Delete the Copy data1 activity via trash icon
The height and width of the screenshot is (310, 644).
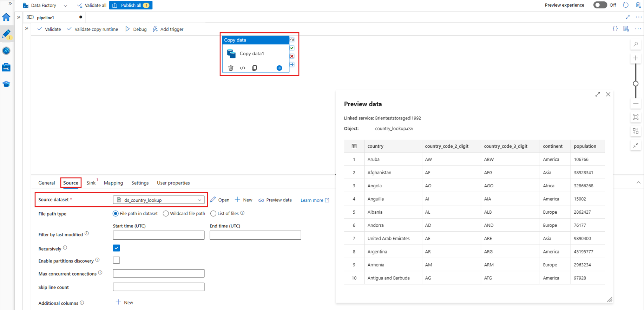(231, 68)
